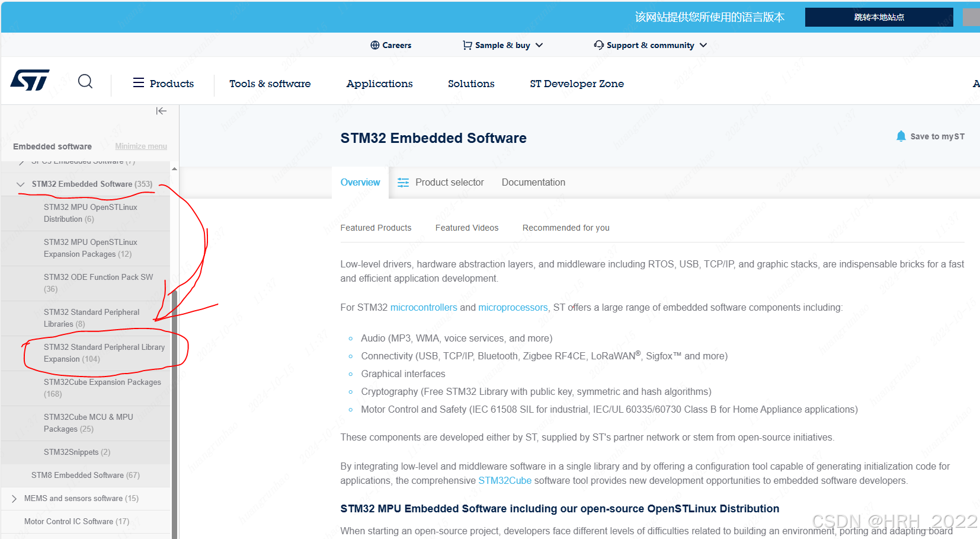The image size is (980, 539).
Task: Expand the Sample & buy dropdown chevron
Action: (x=539, y=45)
